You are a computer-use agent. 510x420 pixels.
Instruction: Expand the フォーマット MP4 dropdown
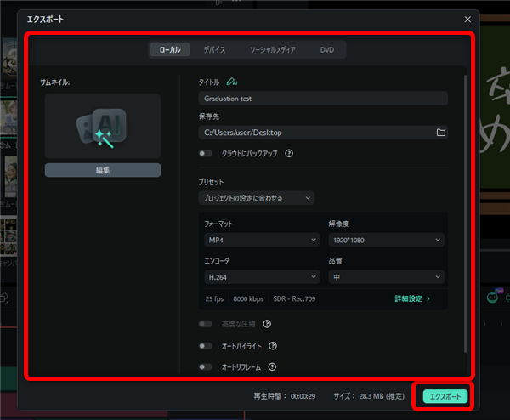[x=261, y=241]
